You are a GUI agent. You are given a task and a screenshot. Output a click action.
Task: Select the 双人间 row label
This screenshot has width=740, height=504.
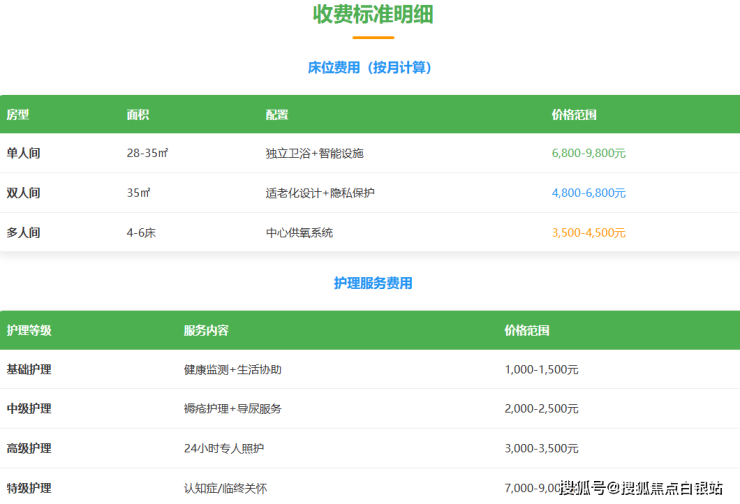click(x=24, y=193)
